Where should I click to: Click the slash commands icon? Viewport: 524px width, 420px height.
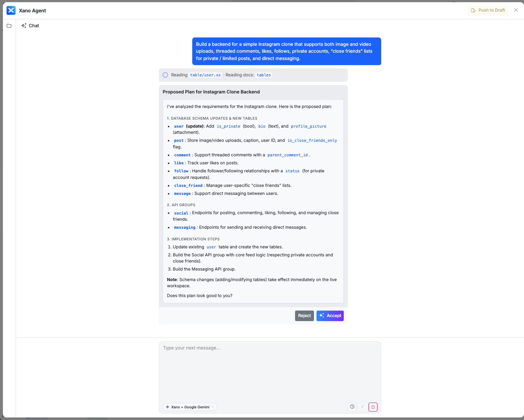362,407
